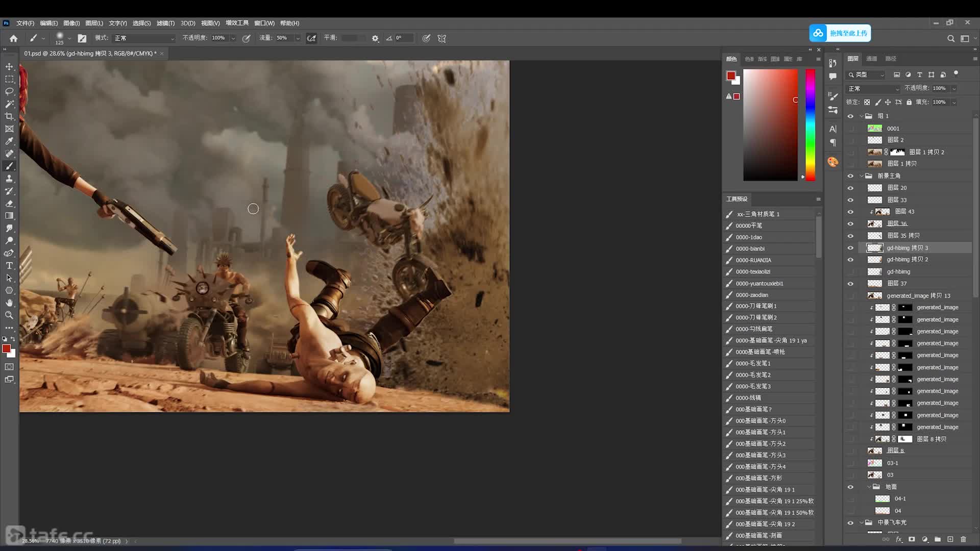Select the Crop tool
Image resolution: width=980 pixels, height=551 pixels.
9,116
